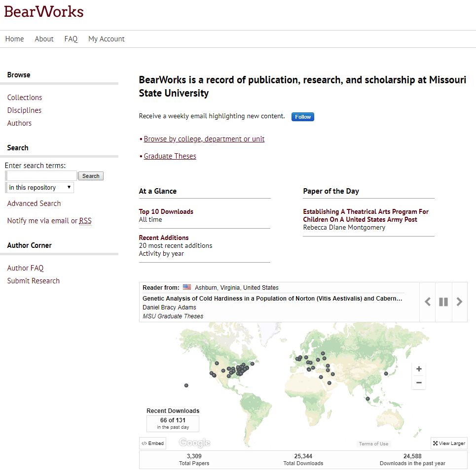Screen dimensions: 476x476
Task: Go to previous reader entry arrow
Action: point(428,302)
